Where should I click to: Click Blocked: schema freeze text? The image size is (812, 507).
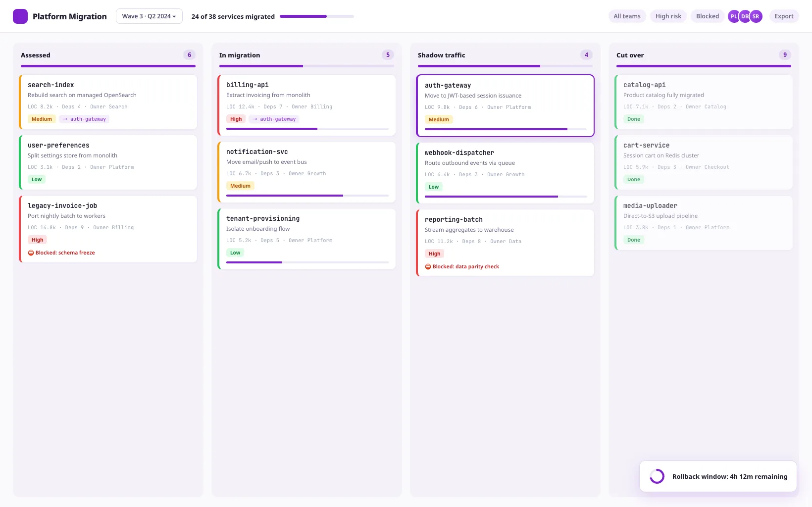click(65, 253)
